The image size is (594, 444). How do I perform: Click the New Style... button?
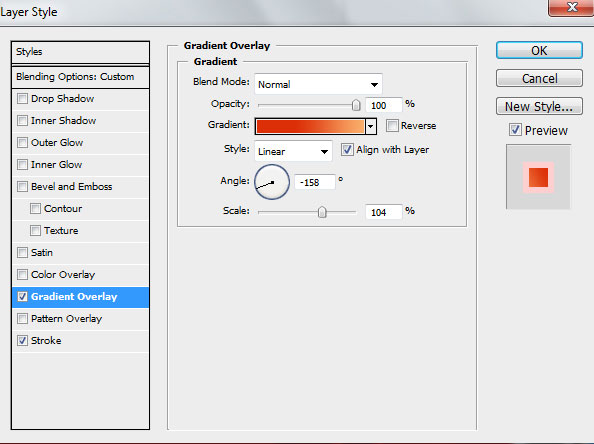[x=539, y=106]
